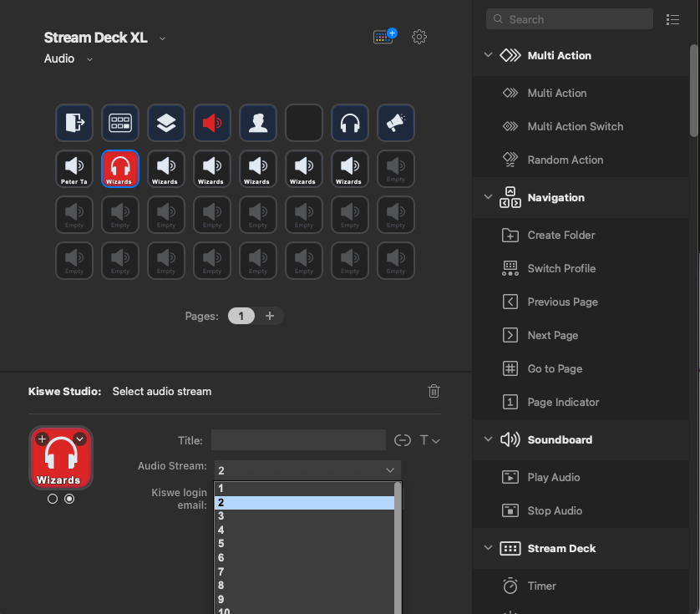The height and width of the screenshot is (614, 700).
Task: Click the layout grid key in top row
Action: (x=120, y=123)
